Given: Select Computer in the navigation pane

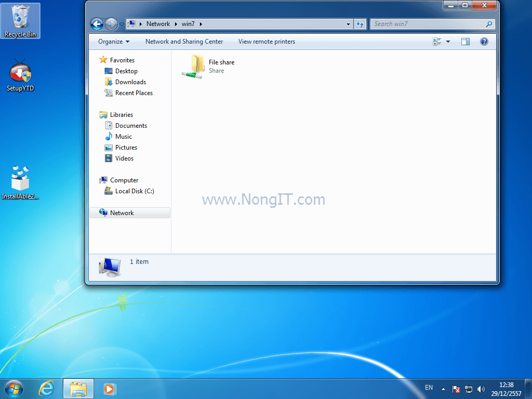Looking at the screenshot, I should pyautogui.click(x=124, y=180).
